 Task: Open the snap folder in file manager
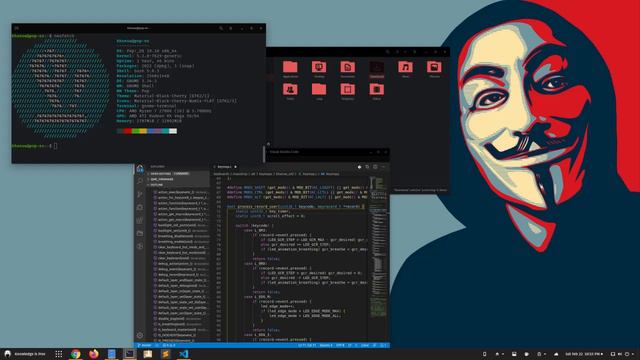(319, 91)
